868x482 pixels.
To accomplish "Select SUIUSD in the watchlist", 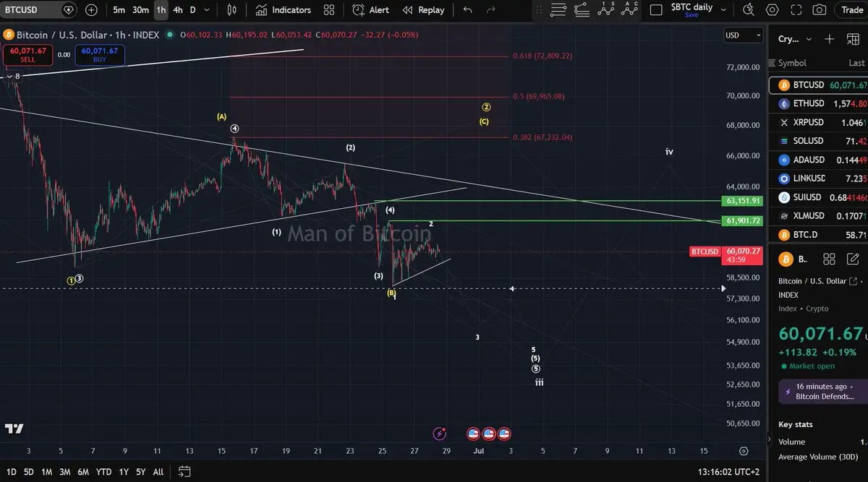I will click(x=818, y=197).
